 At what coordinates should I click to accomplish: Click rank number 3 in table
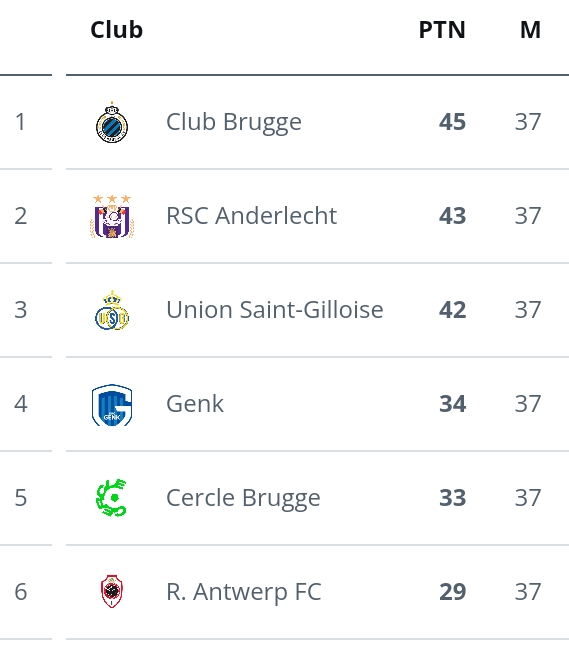[x=21, y=310]
